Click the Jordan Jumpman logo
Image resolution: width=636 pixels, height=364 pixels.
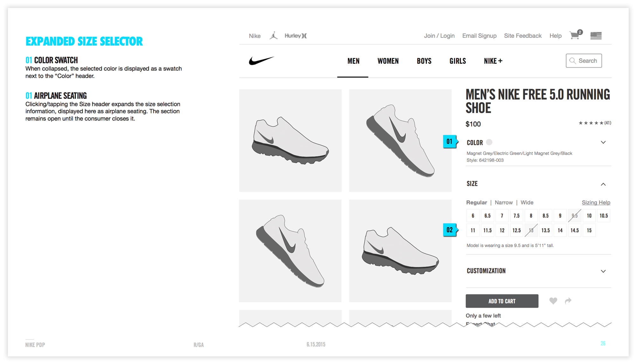coord(273,36)
